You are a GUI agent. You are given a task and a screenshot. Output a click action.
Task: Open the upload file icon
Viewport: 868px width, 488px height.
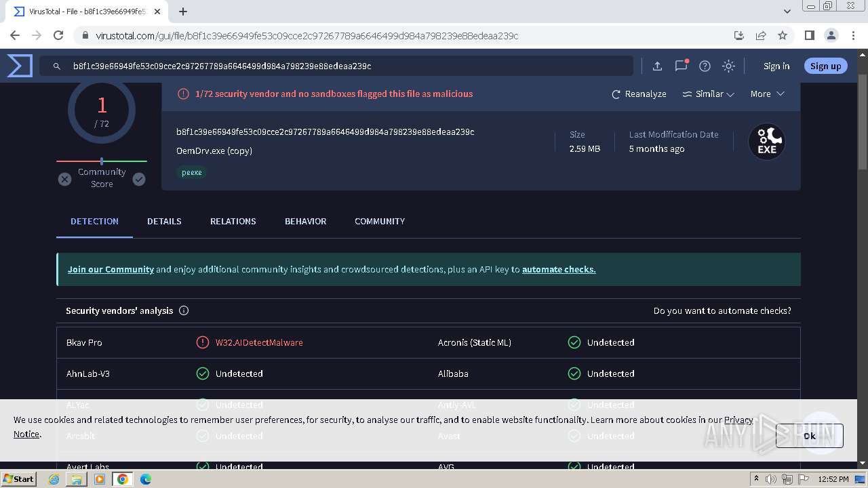pyautogui.click(x=657, y=66)
